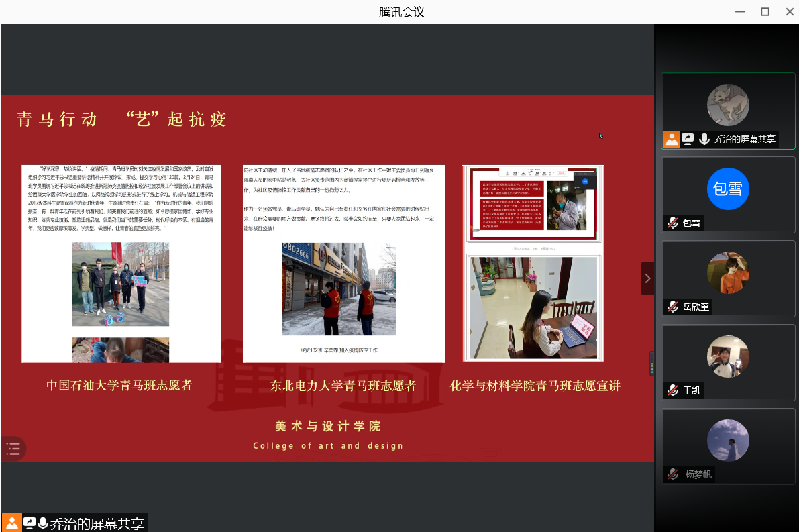The height and width of the screenshot is (532, 799).
Task: Select 王凯's avatar thumbnail
Action: (728, 356)
